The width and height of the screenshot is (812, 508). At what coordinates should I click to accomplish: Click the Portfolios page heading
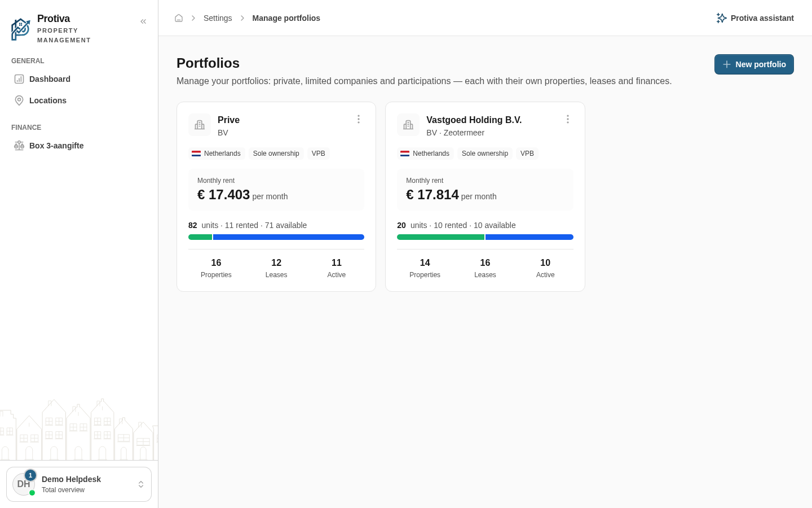(x=208, y=63)
